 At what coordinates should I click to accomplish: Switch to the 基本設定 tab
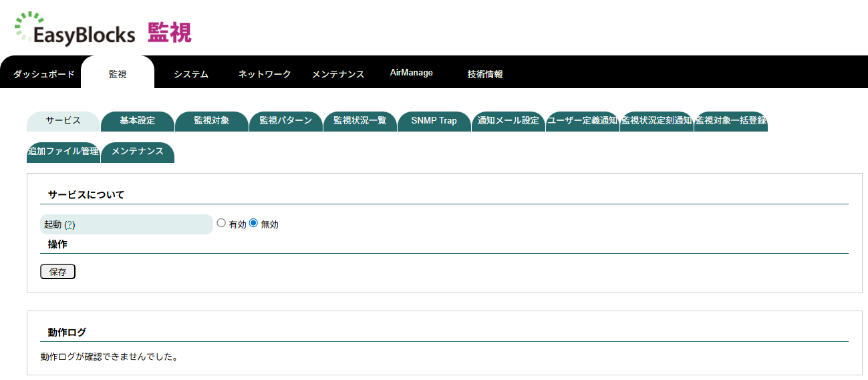point(138,121)
